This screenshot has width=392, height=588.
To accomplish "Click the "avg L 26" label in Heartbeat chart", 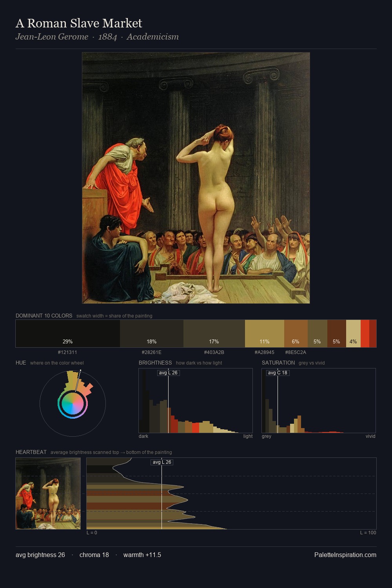I will click(162, 462).
